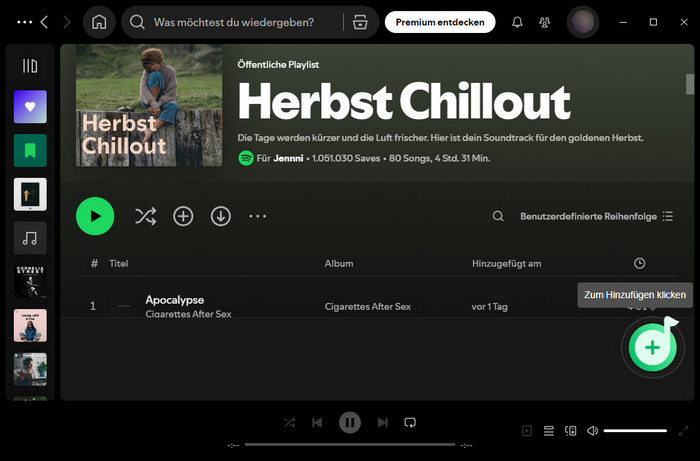Click track number 1 in the Apocalypse row
Viewport: 700px width, 461px height.
click(93, 306)
